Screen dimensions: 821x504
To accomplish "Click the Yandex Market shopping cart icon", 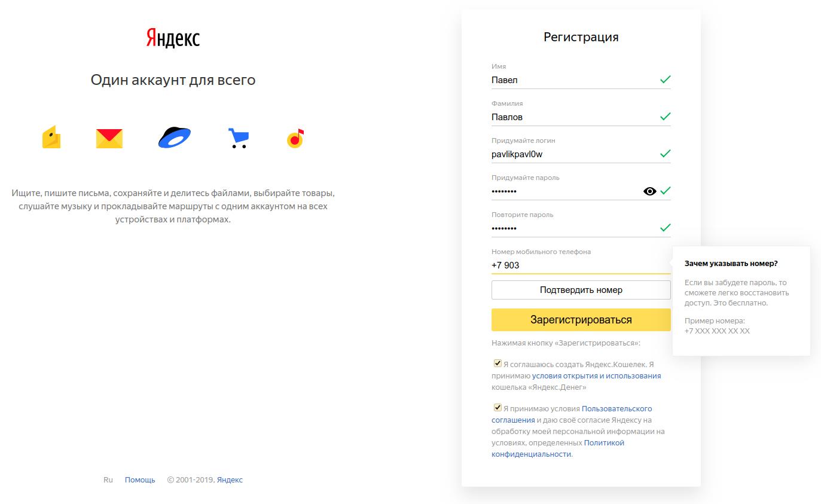I will point(238,138).
